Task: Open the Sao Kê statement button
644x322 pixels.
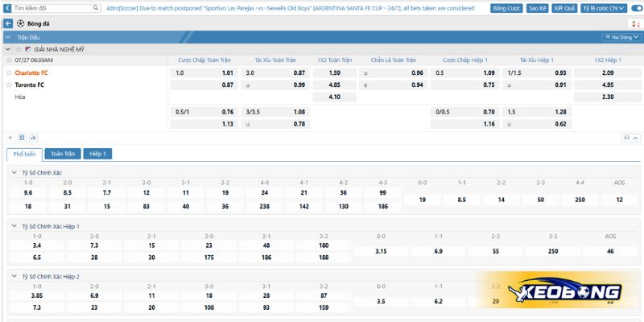Action: tap(537, 8)
